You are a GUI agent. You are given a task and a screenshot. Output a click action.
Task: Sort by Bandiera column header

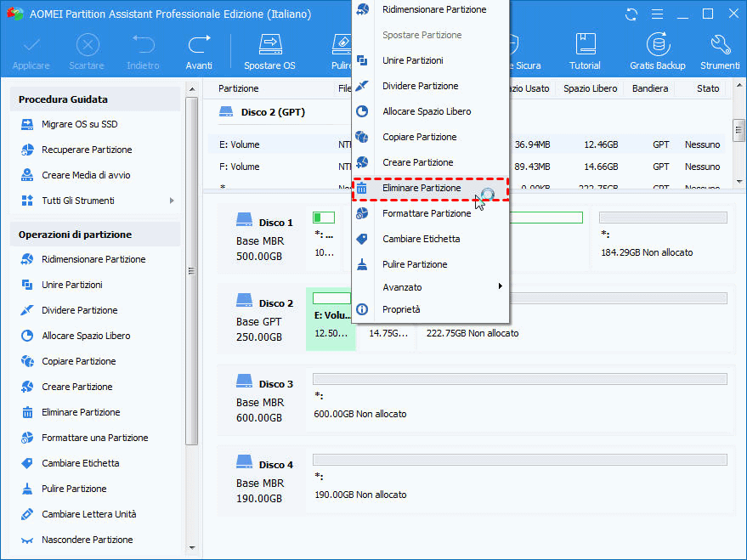pyautogui.click(x=650, y=88)
